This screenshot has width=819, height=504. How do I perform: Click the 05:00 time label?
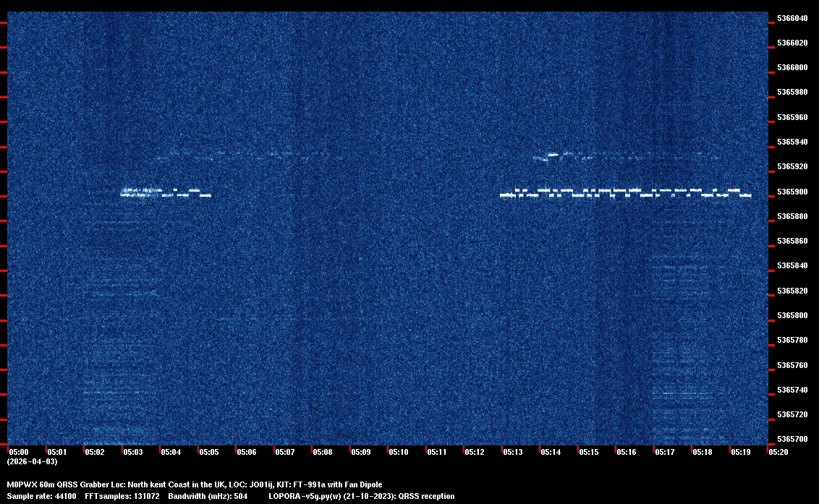(x=19, y=452)
